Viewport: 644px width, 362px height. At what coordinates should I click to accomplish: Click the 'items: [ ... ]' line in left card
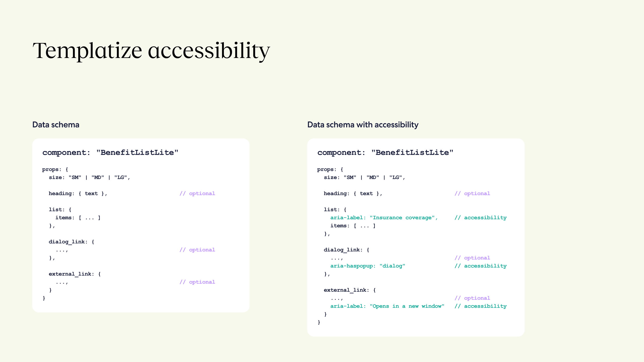point(78,218)
